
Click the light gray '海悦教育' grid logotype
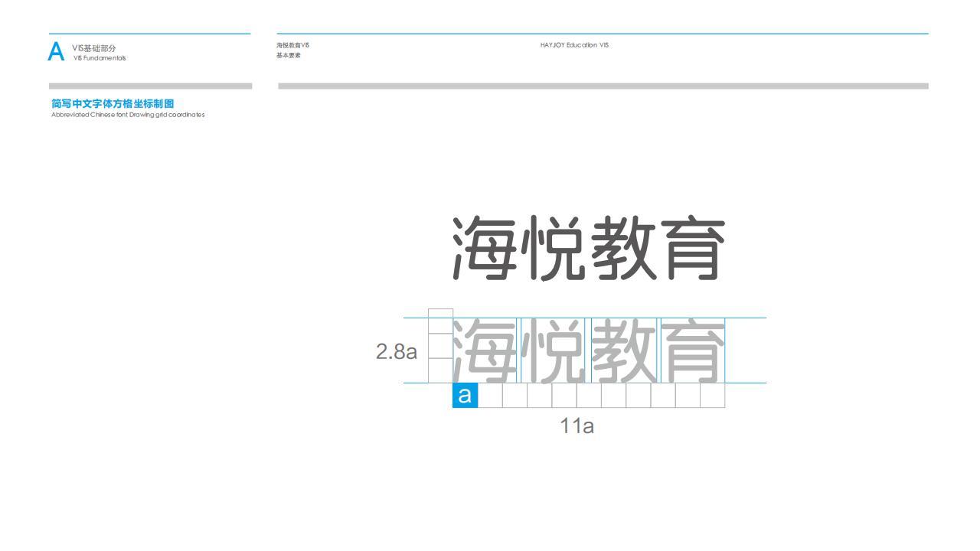pyautogui.click(x=589, y=351)
